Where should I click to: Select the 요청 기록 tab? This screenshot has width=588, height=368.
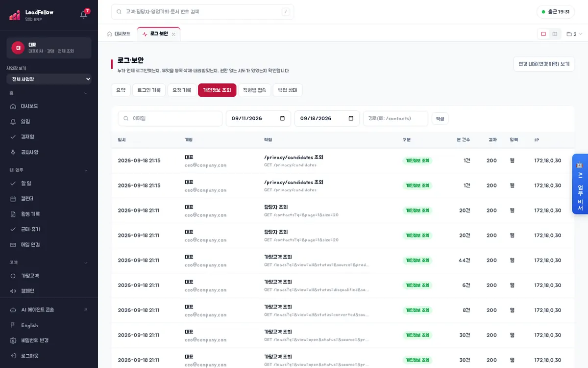pyautogui.click(x=182, y=90)
